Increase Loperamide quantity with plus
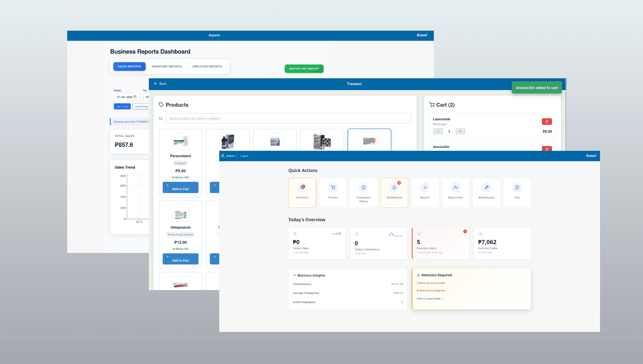The height and width of the screenshot is (364, 643). tap(460, 131)
